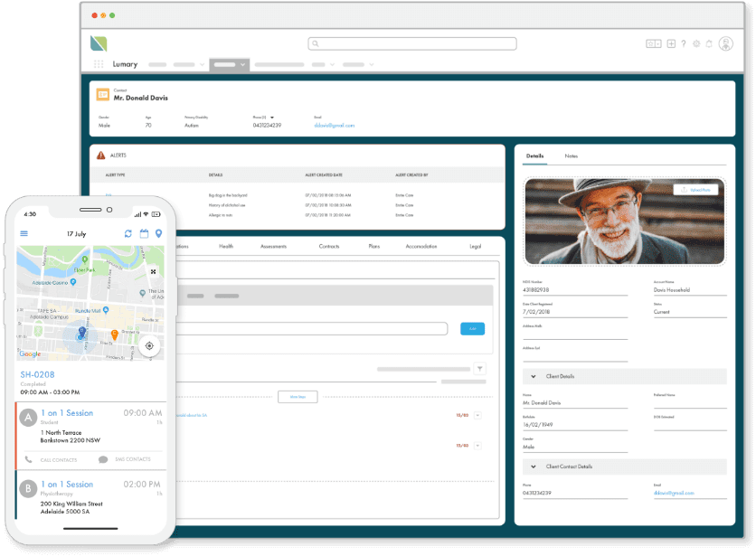
Task: Click the filter funnel icon in activity feed
Action: [x=479, y=368]
